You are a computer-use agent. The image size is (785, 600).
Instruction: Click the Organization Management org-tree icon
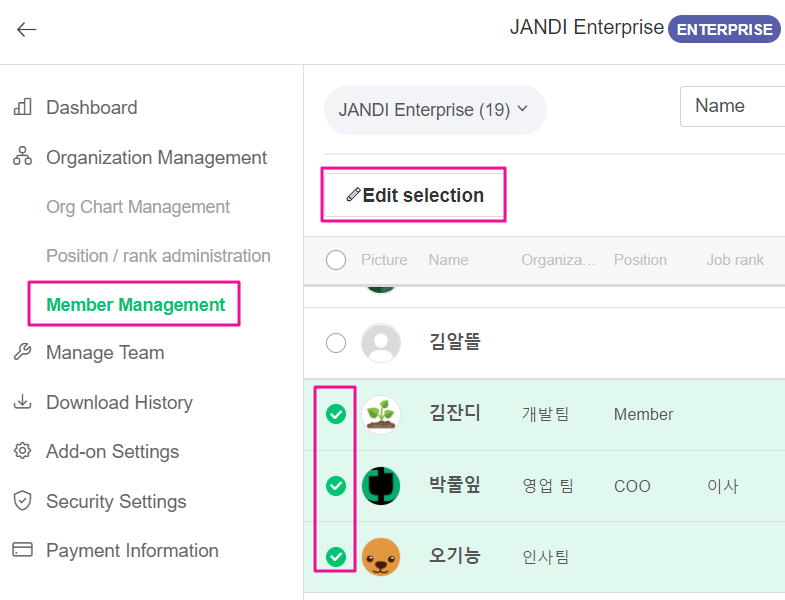pyautogui.click(x=22, y=157)
